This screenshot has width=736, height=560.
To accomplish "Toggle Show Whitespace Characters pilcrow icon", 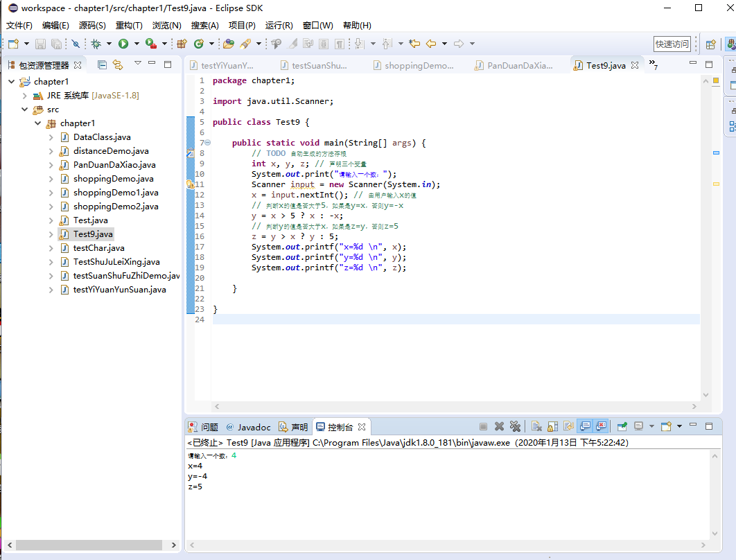I will pyautogui.click(x=340, y=44).
